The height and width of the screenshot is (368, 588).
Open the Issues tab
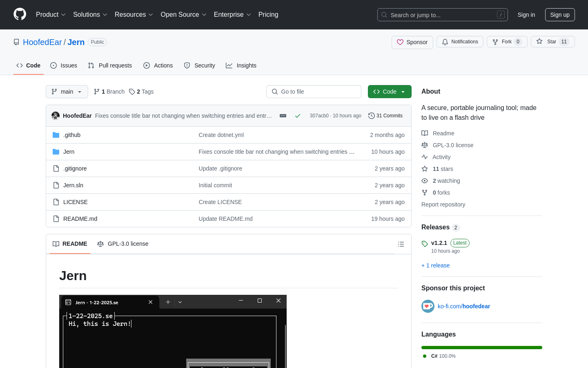(64, 65)
